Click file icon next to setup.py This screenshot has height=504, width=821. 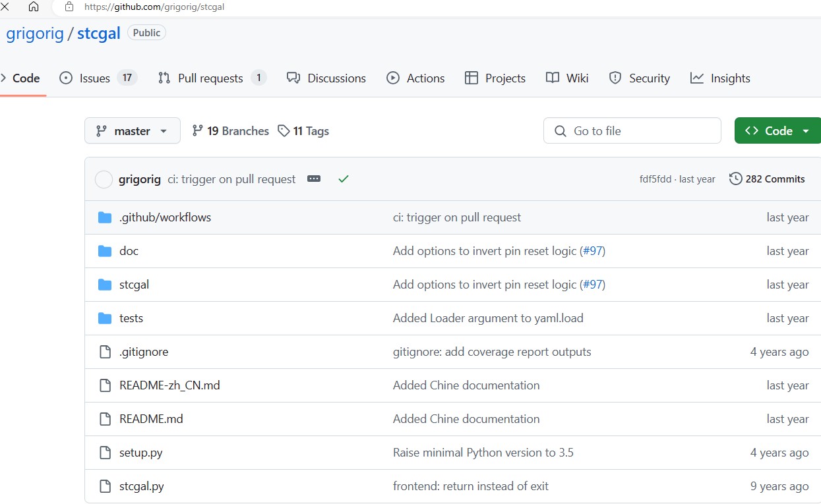tap(105, 453)
